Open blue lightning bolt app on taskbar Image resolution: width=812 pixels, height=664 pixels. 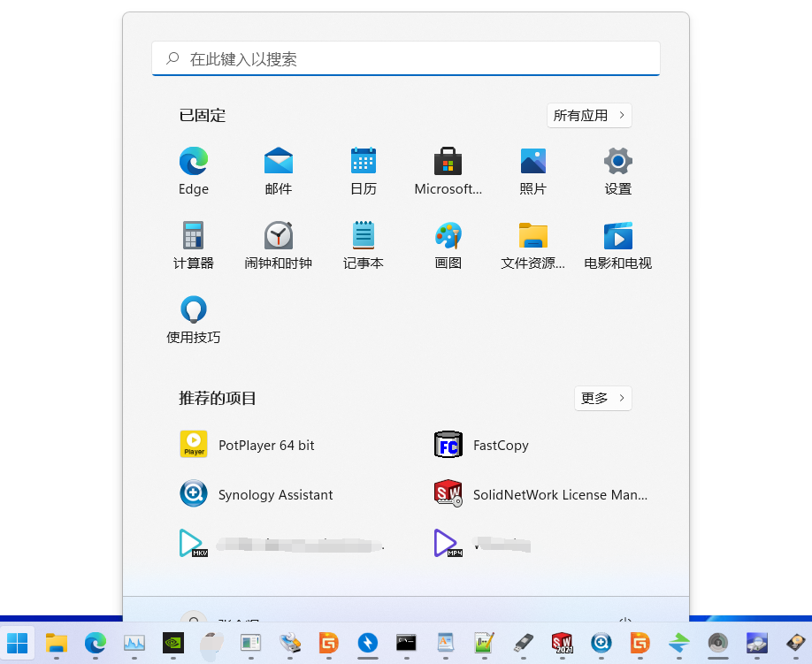point(368,644)
